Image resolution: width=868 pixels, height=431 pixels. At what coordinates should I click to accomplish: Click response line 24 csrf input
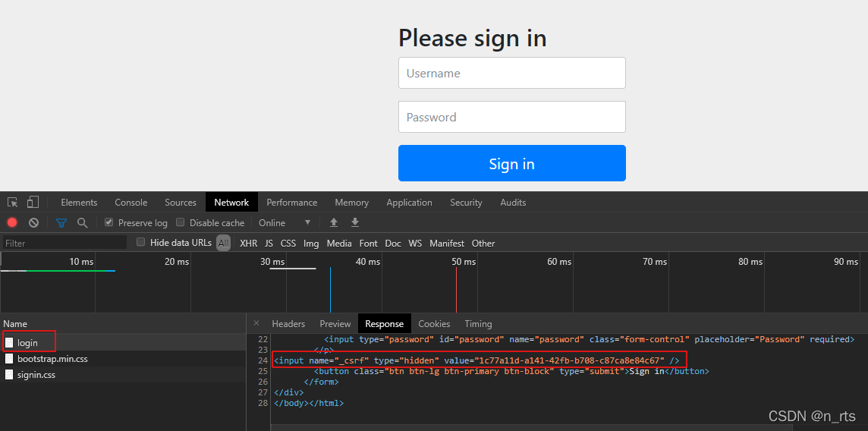[476, 360]
